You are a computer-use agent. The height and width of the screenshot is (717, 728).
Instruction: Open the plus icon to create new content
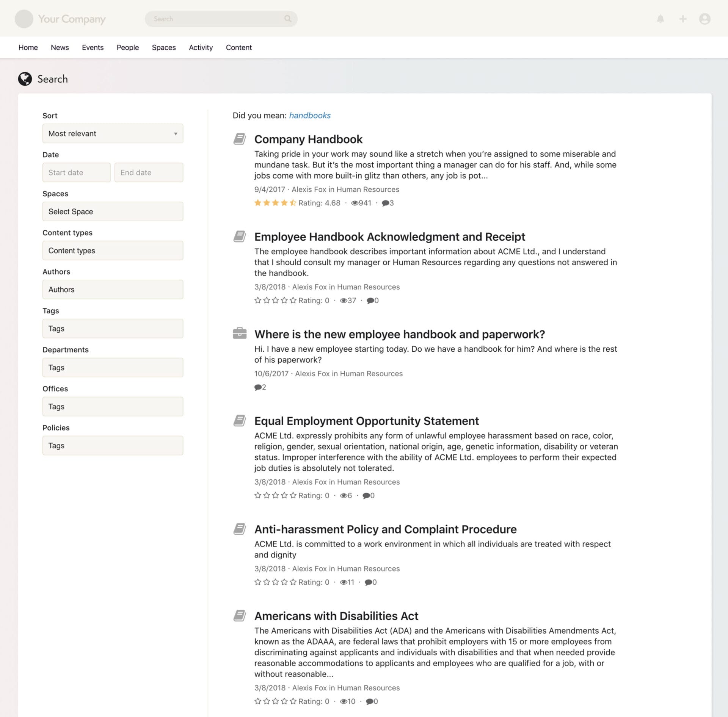point(683,19)
